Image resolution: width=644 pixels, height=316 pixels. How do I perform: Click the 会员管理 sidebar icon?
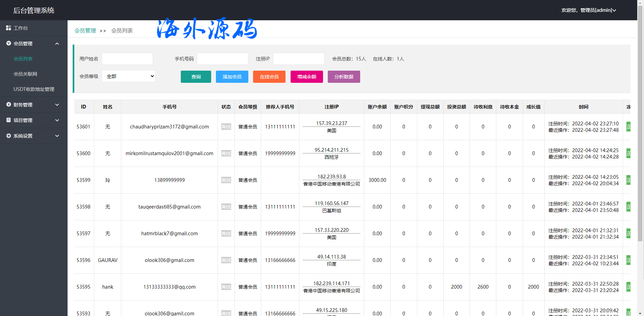8,43
